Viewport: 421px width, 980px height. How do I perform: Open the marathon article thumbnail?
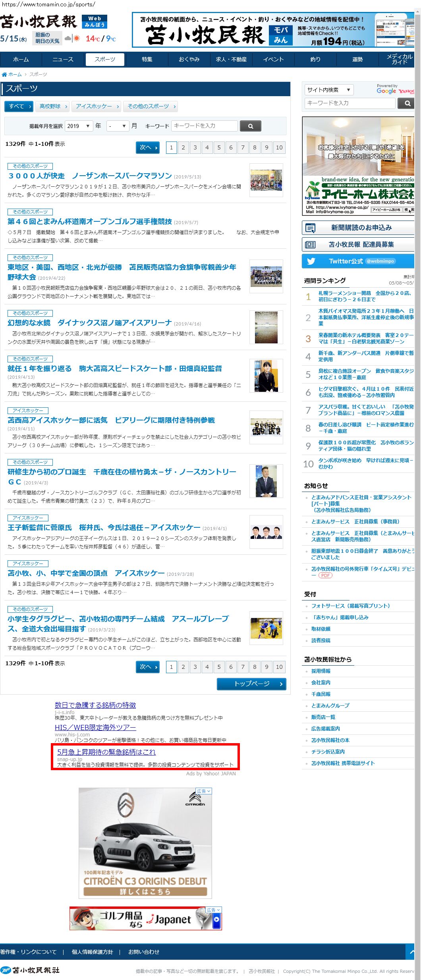pyautogui.click(x=266, y=180)
